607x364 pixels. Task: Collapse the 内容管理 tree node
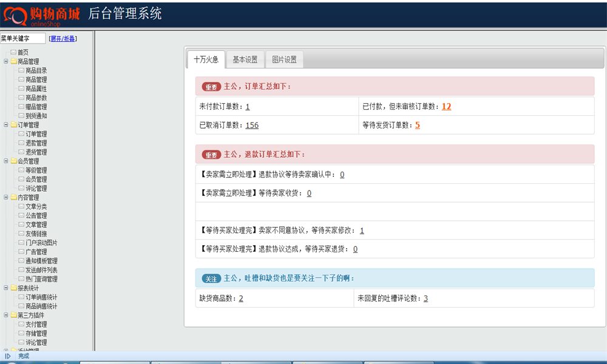point(6,197)
